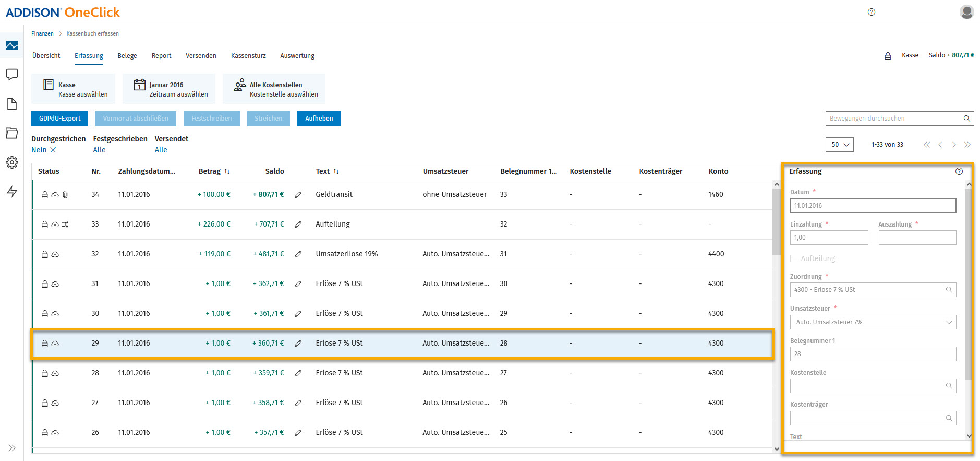Switch to the Übersicht tab
This screenshot has height=461, width=980.
coord(46,56)
